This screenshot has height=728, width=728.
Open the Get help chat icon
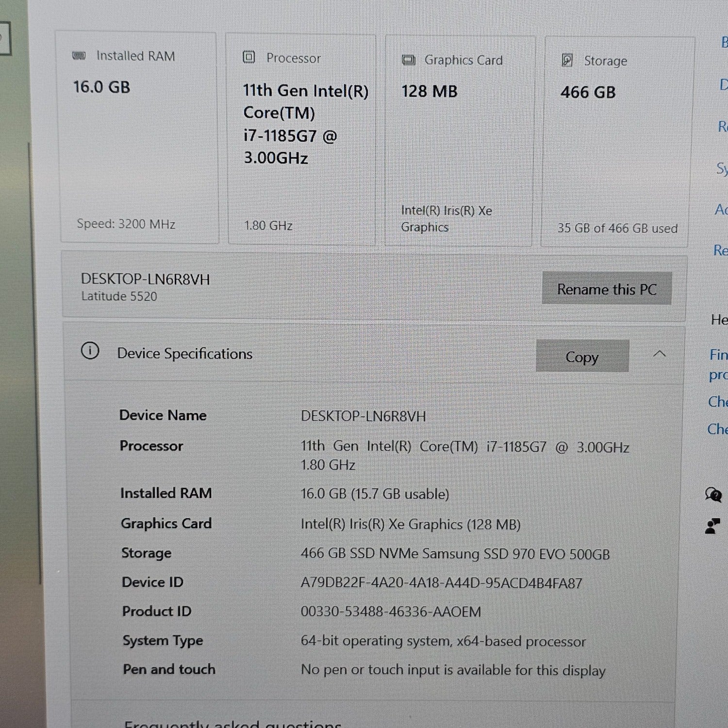click(713, 495)
